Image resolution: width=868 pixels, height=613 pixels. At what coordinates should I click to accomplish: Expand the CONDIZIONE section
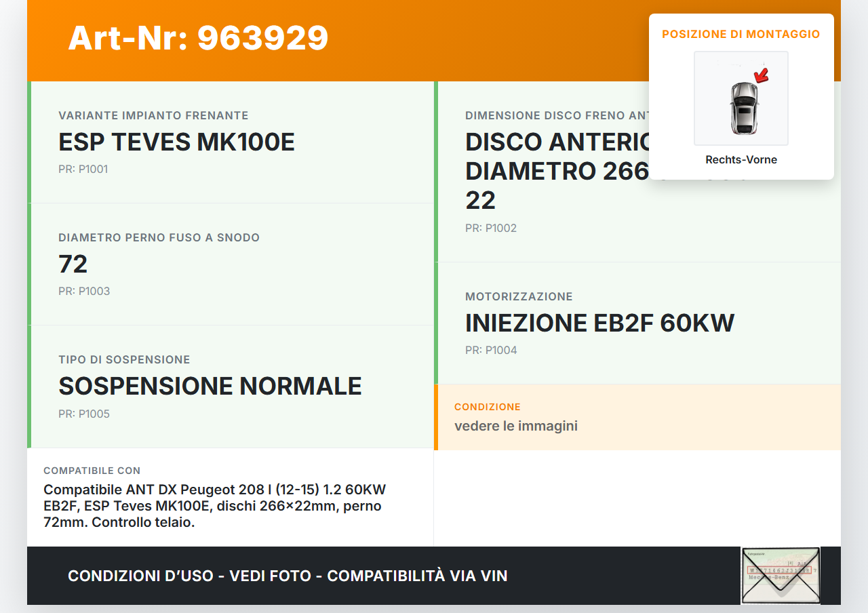(488, 407)
